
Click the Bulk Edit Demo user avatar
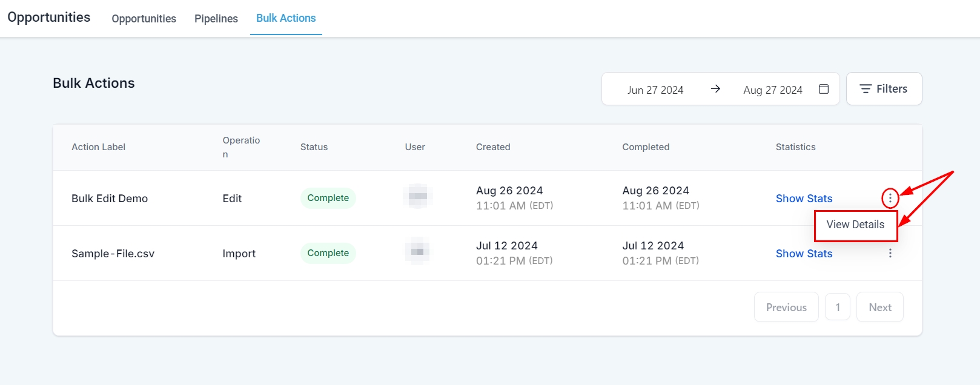(x=417, y=196)
